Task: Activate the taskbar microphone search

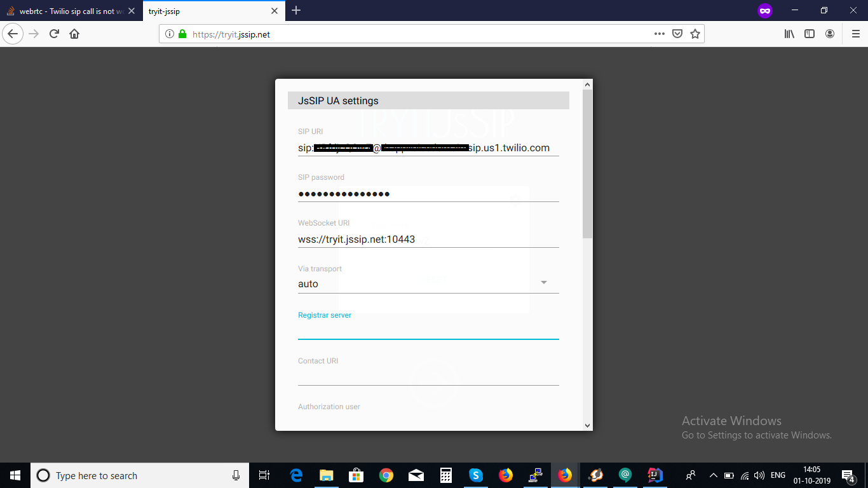Action: click(x=236, y=475)
